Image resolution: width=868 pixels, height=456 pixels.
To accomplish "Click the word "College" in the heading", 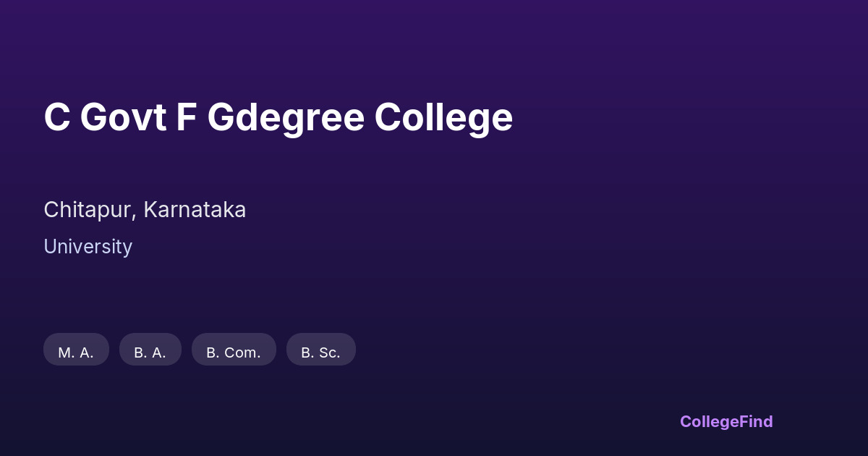I will pos(443,117).
